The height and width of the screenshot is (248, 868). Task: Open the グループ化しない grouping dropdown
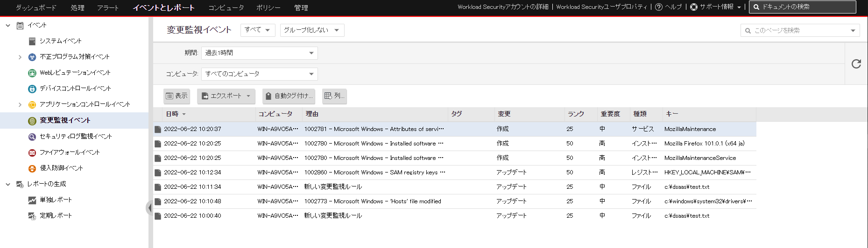pyautogui.click(x=312, y=30)
